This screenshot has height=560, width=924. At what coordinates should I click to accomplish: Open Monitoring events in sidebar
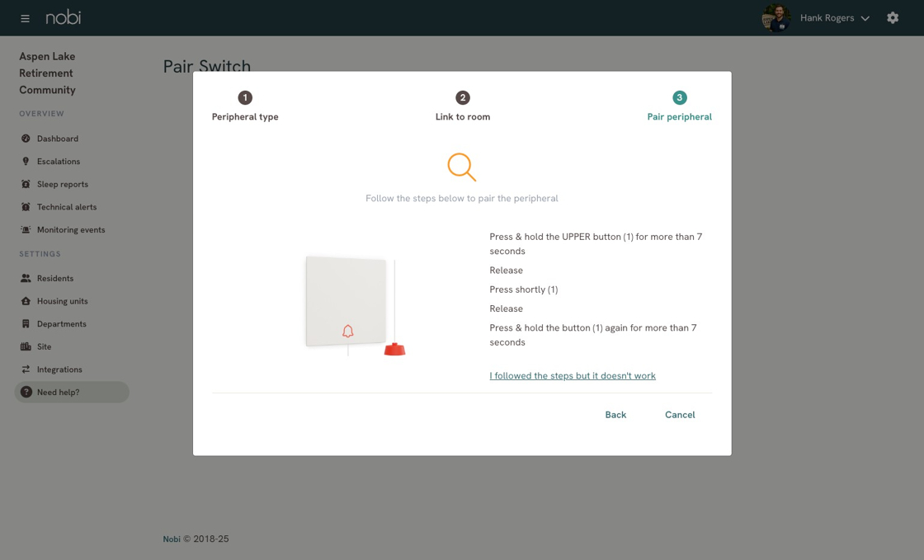(x=71, y=230)
